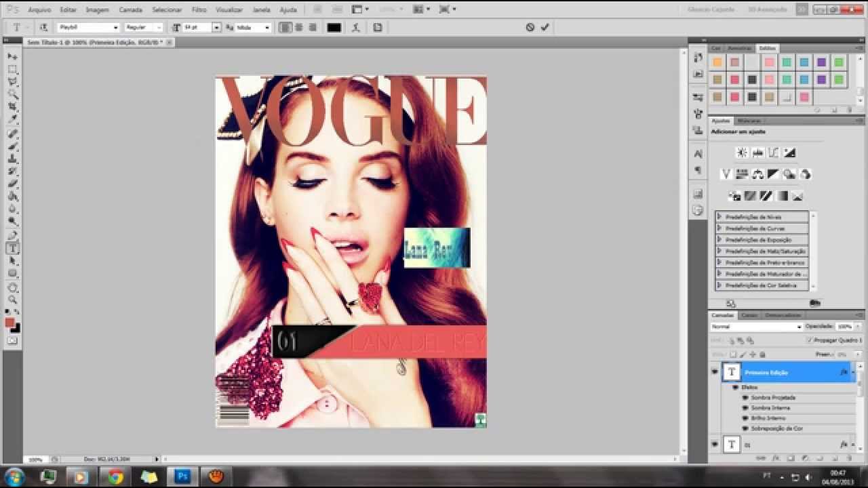The image size is (868, 488).
Task: Hide the Sombra Interna effect
Action: pyautogui.click(x=745, y=408)
